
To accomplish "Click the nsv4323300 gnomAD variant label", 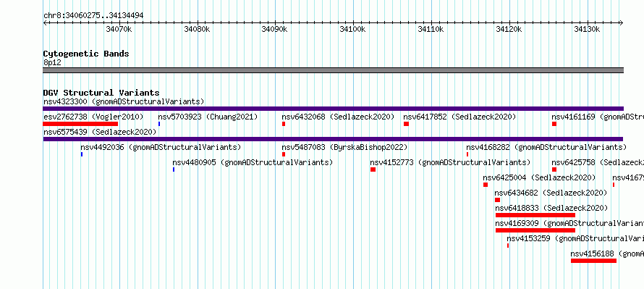I will click(124, 101).
